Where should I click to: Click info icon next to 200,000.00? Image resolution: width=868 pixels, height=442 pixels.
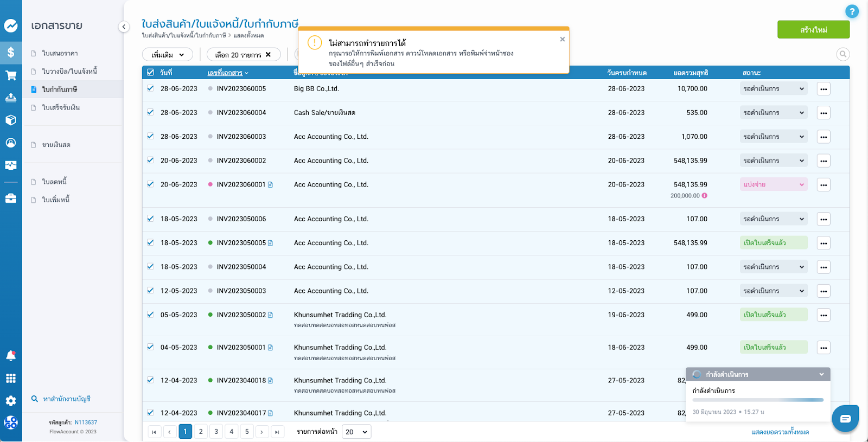(x=704, y=196)
